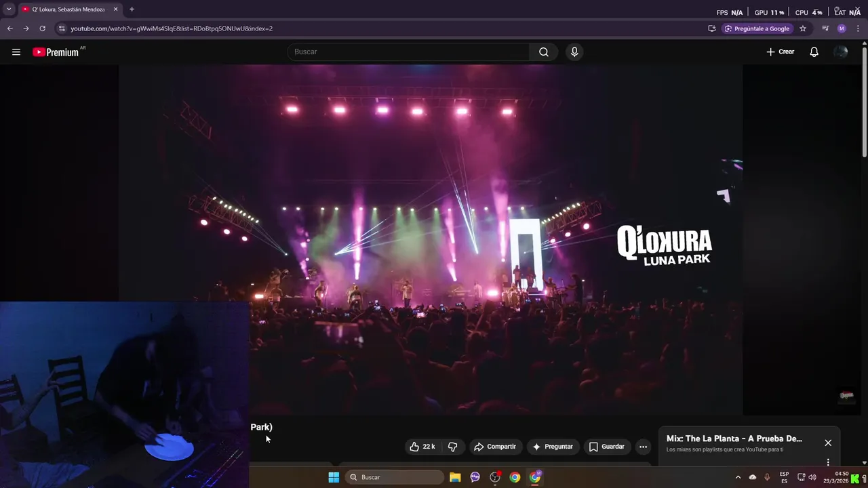Image resolution: width=868 pixels, height=488 pixels.
Task: Open the YouTube guide hamburger menu
Action: tap(16, 52)
